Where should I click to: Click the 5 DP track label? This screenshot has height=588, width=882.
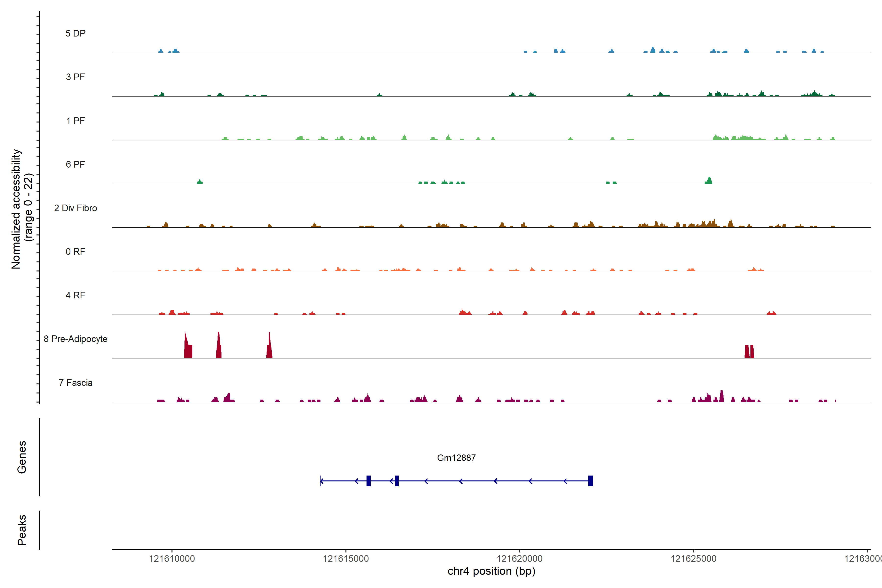coord(75,33)
